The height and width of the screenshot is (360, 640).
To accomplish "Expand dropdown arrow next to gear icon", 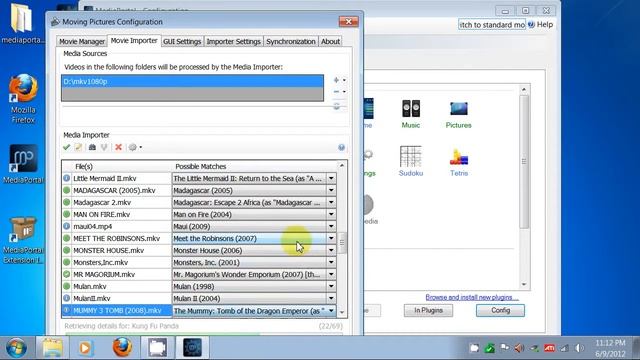I will pyautogui.click(x=141, y=147).
